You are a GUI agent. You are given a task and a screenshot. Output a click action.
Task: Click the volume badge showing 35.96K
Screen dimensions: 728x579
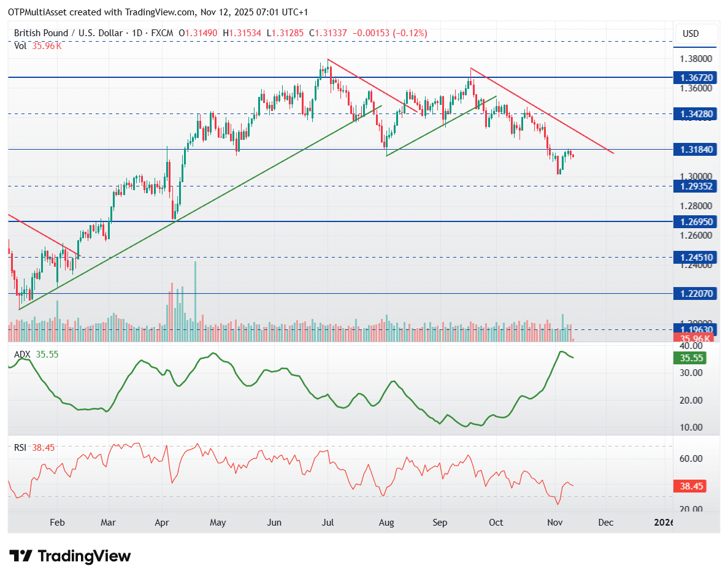(694, 339)
